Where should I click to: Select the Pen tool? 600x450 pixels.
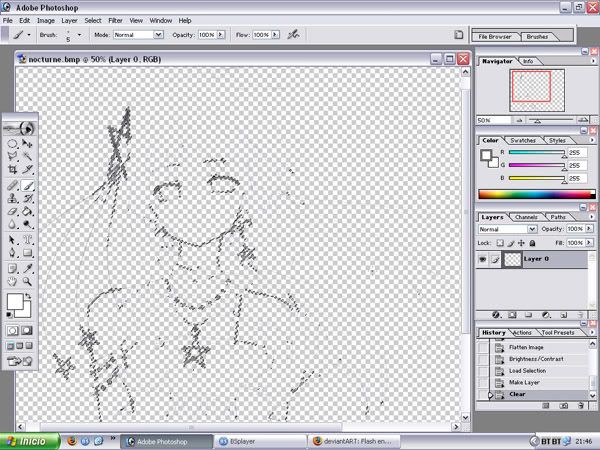coord(12,253)
